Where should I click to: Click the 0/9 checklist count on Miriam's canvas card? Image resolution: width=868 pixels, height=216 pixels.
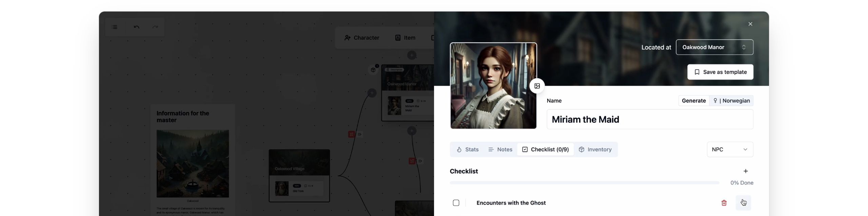click(x=421, y=101)
